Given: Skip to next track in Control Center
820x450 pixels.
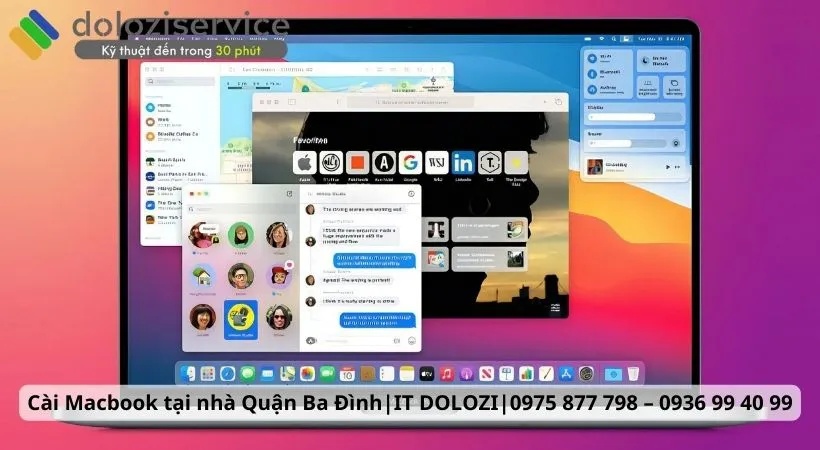Looking at the screenshot, I should (678, 167).
